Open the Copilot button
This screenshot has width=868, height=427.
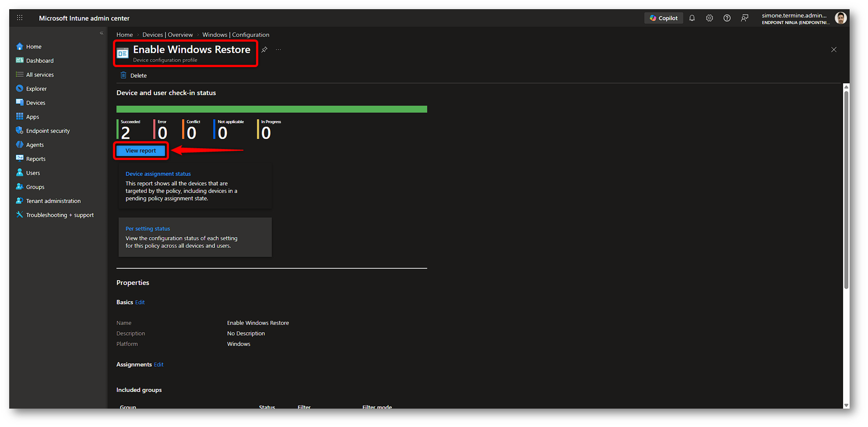[x=663, y=18]
